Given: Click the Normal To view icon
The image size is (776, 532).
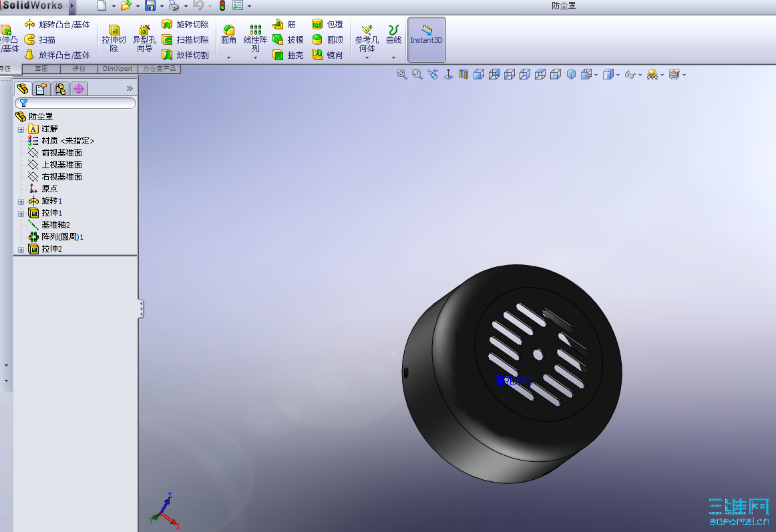Looking at the screenshot, I should (x=448, y=74).
